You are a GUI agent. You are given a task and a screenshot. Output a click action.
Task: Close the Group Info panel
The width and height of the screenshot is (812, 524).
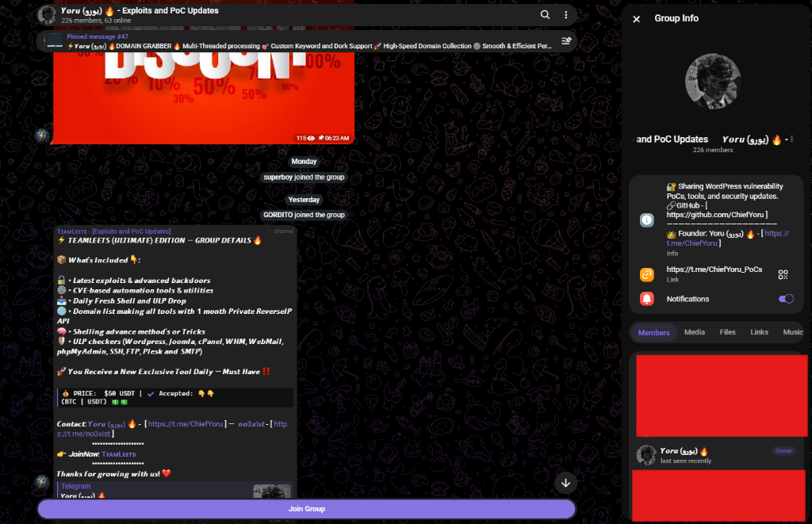[637, 19]
